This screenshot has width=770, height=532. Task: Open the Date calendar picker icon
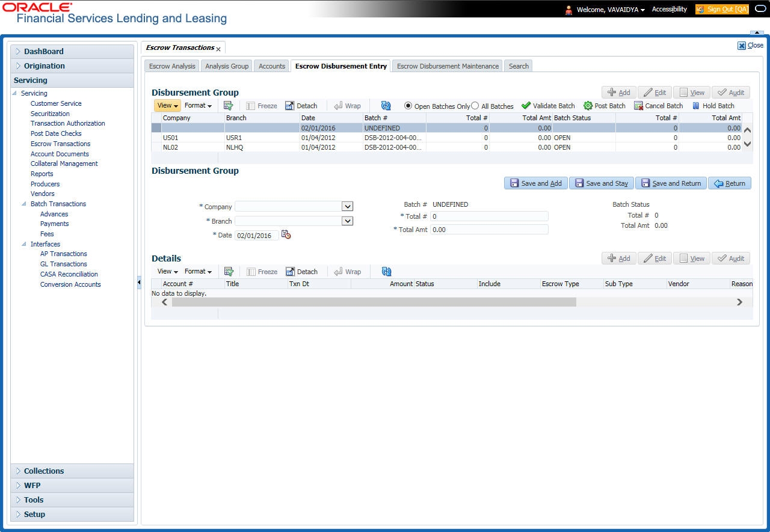click(x=286, y=235)
